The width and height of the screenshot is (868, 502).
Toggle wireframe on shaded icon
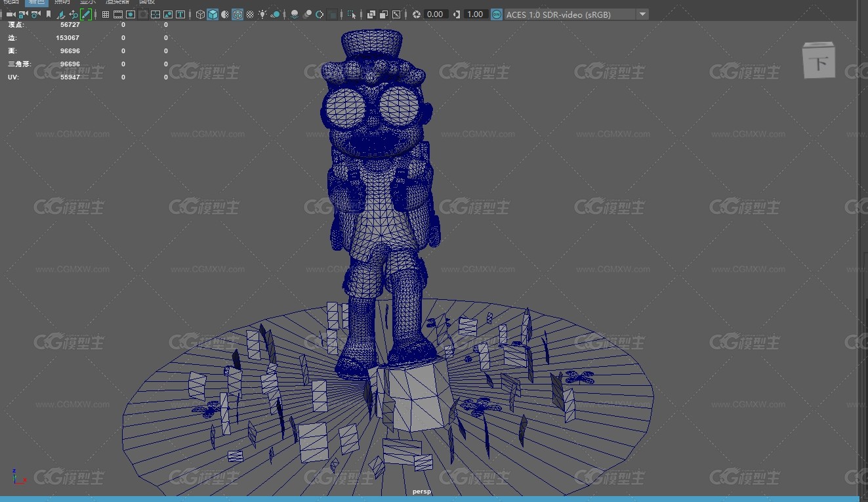click(238, 14)
